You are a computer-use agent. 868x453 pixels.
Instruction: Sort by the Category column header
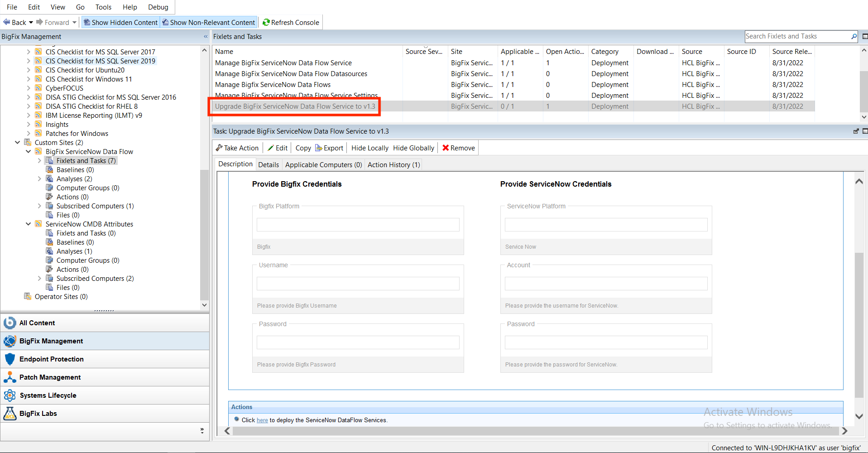click(611, 52)
